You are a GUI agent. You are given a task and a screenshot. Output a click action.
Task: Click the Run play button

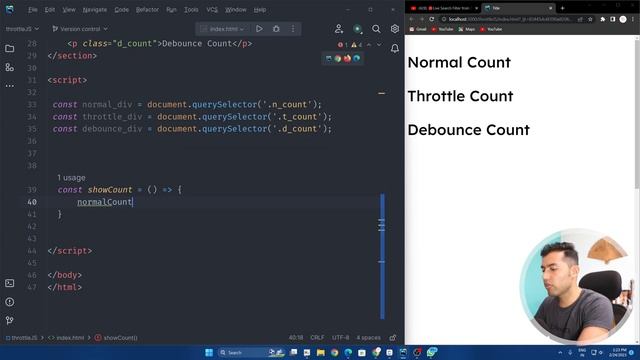259,29
